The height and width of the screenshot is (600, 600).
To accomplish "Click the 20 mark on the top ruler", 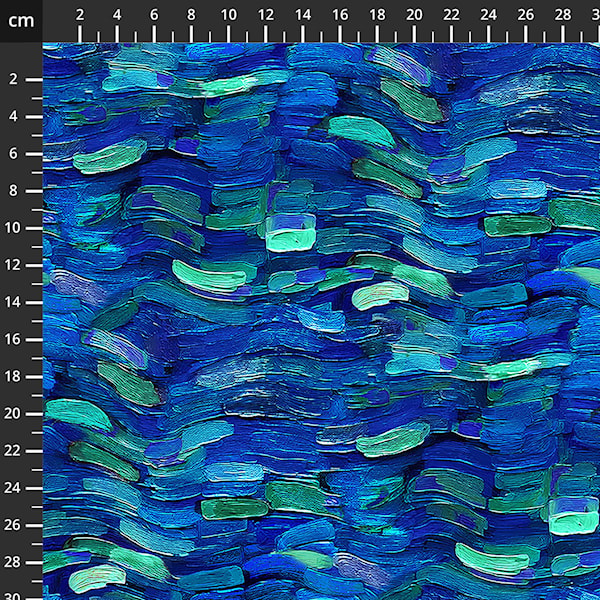I will pos(414,15).
